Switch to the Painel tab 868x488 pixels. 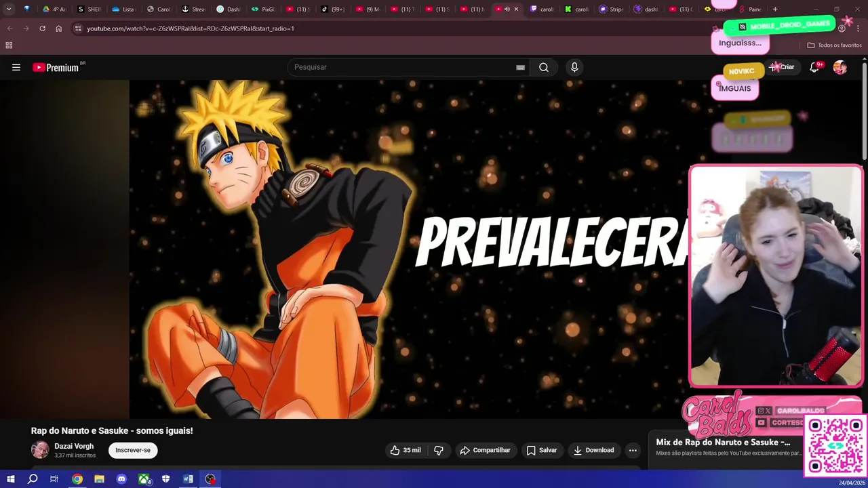click(750, 9)
